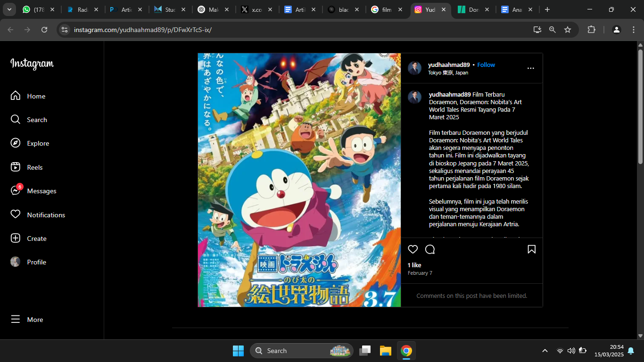Click the comment bubble icon

(x=430, y=249)
